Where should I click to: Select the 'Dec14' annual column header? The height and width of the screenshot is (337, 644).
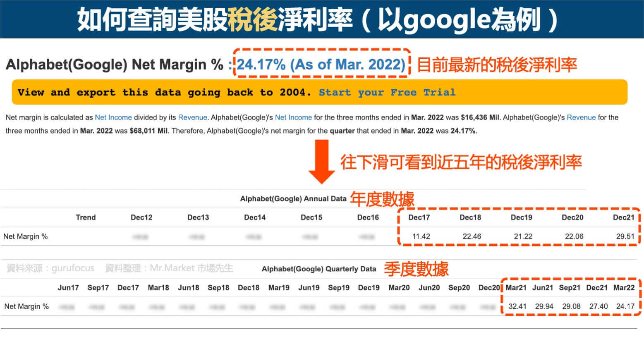click(x=255, y=217)
